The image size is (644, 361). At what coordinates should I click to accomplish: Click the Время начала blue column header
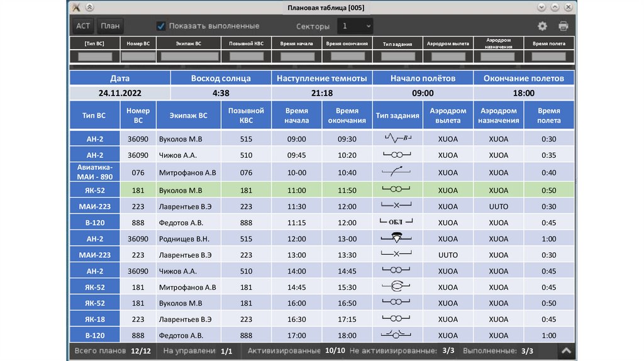click(x=296, y=116)
